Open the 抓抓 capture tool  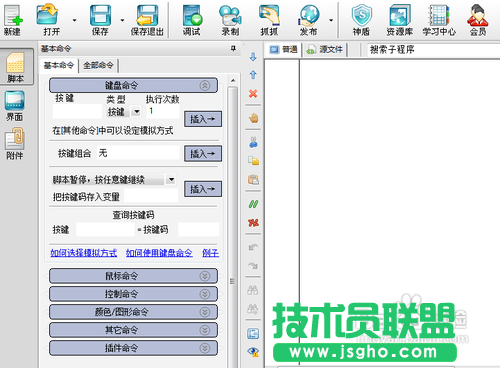tap(269, 19)
